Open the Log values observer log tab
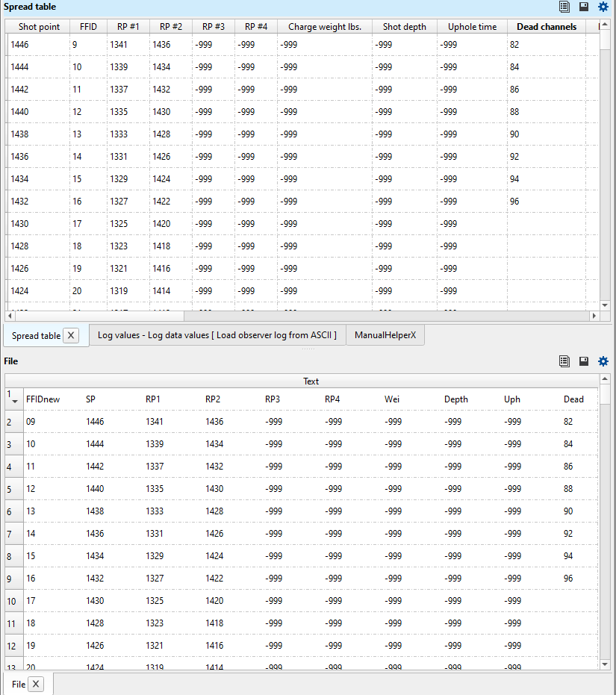This screenshot has width=616, height=695. (x=217, y=335)
